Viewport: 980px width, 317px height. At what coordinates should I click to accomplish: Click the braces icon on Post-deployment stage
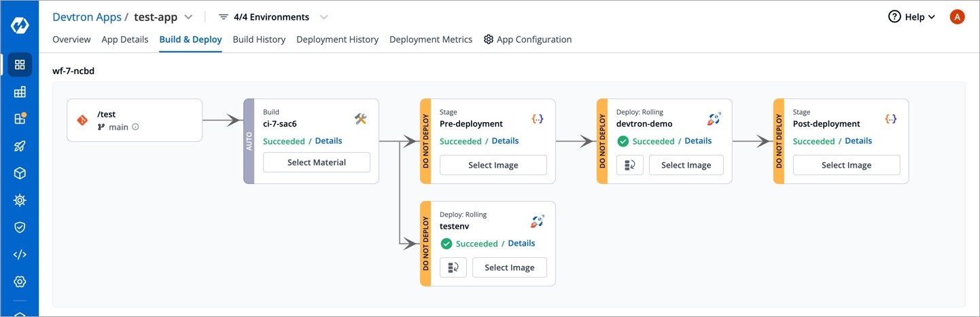click(x=891, y=119)
